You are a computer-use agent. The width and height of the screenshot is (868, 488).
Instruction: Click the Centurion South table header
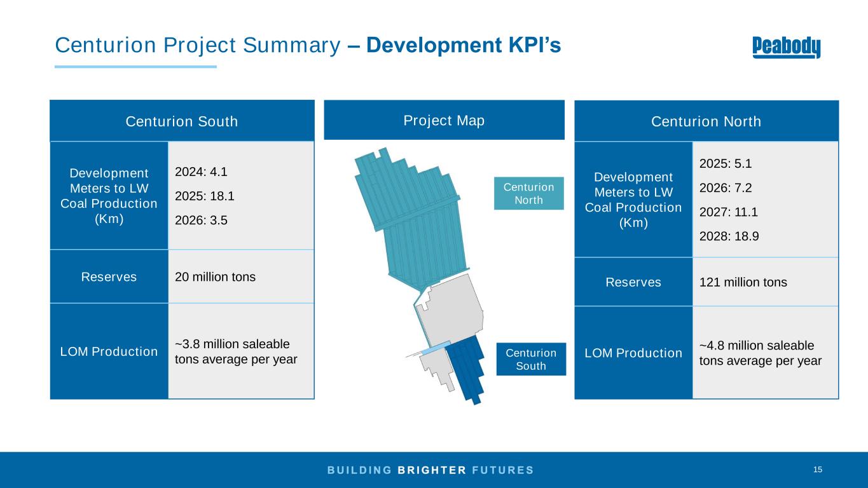coord(182,121)
